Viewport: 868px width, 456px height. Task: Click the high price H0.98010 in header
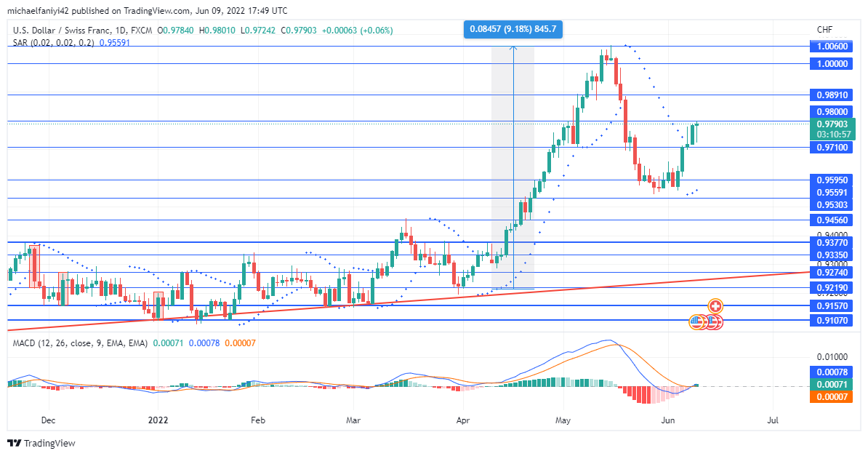217,31
